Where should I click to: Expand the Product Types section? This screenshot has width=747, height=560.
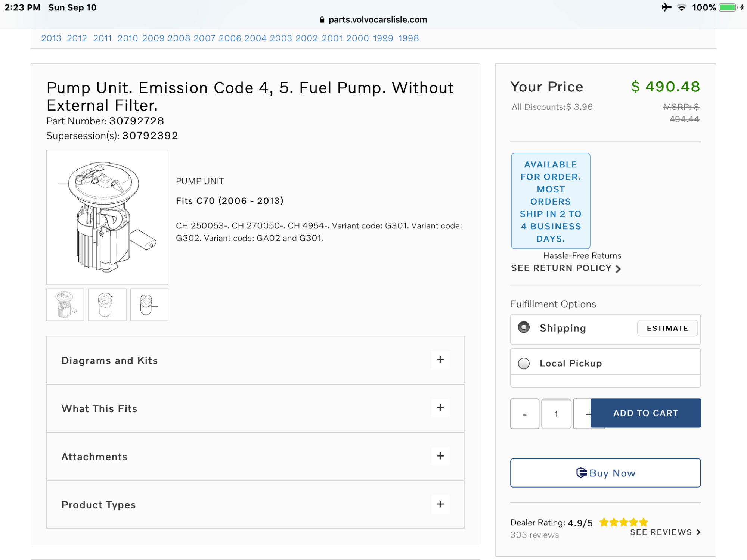pos(440,504)
